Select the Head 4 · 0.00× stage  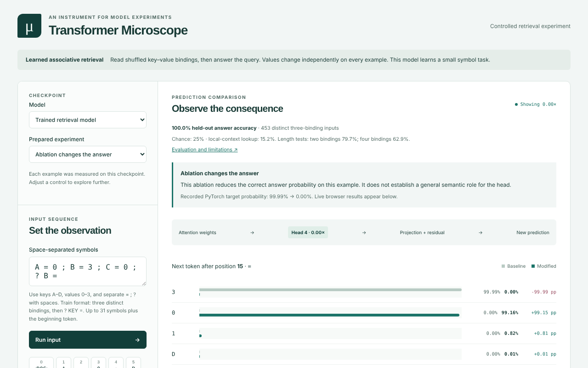click(x=308, y=232)
